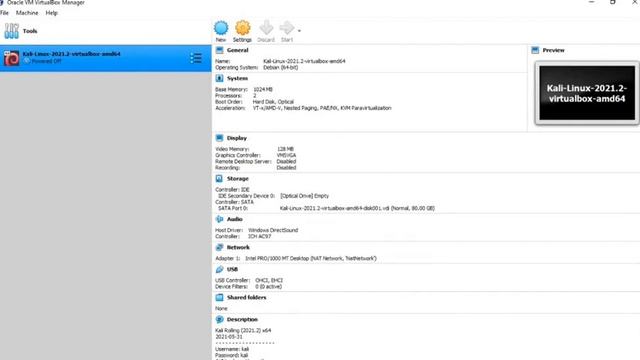Maximize the VirtualBox Manager window
The image size is (640, 360).
(613, 2)
